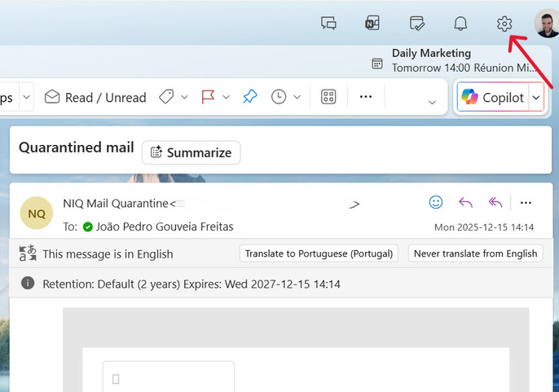Click the Categorize tag icon
Screen dimensions: 559x392
coord(166,97)
